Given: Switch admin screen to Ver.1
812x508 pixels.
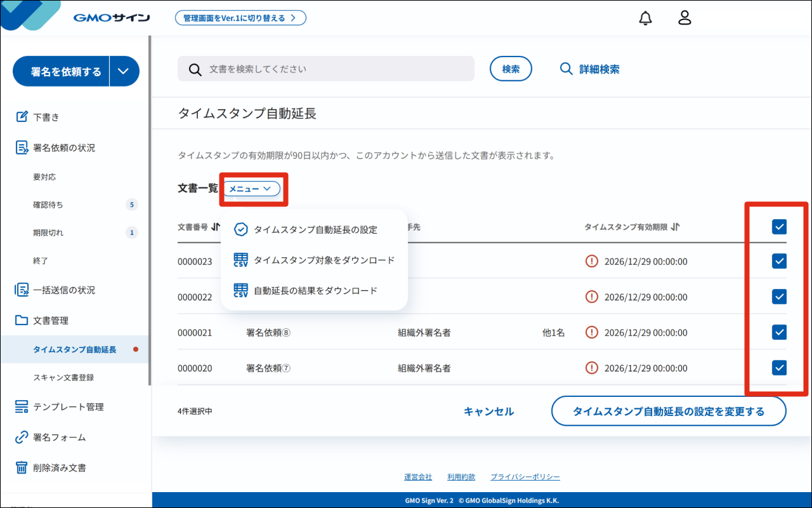Looking at the screenshot, I should coord(240,18).
